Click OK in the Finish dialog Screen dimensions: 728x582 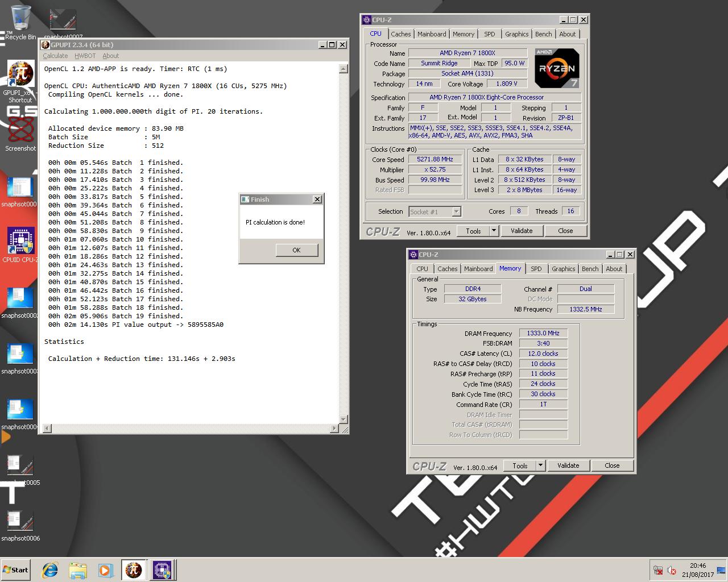(296, 250)
